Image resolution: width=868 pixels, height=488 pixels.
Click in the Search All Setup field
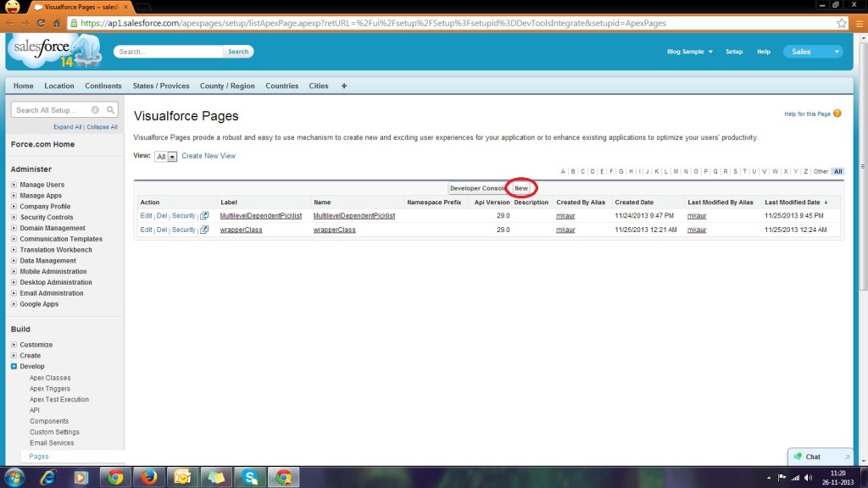(51, 110)
